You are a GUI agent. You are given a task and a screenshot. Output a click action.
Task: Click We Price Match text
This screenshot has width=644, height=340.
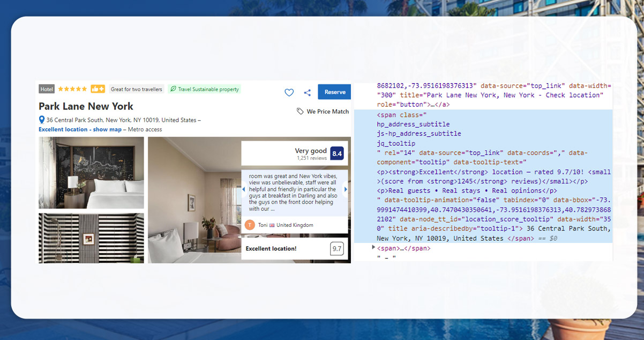327,112
